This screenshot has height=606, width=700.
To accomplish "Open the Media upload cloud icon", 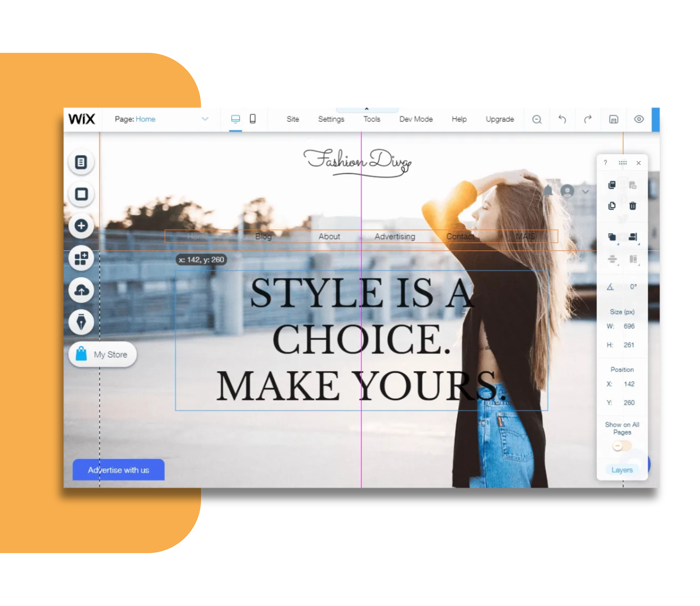I will 81,290.
